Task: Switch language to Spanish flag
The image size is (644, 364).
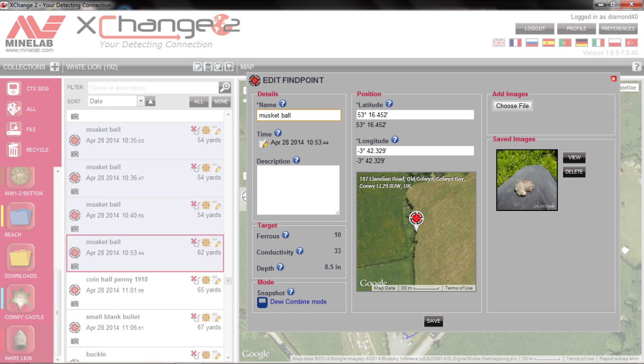Action: click(x=548, y=43)
